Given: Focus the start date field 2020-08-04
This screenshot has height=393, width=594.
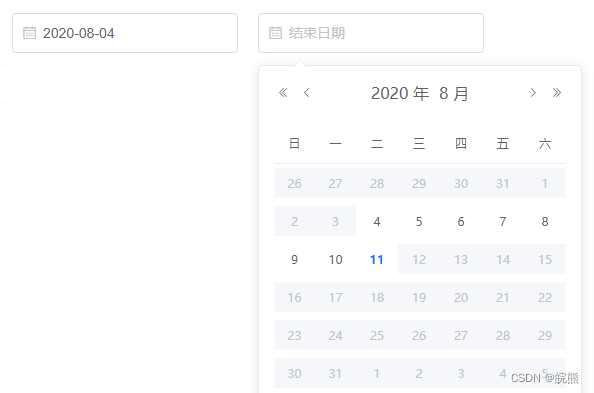Looking at the screenshot, I should [x=125, y=33].
